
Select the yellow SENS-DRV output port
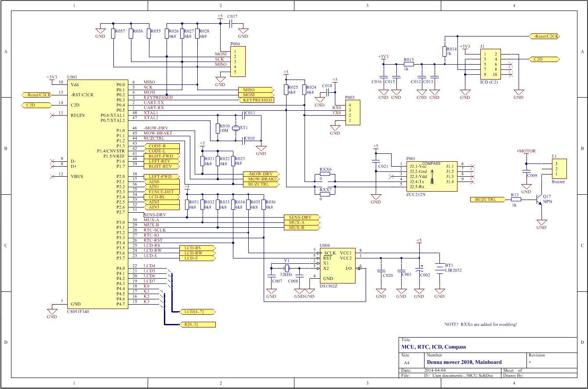coord(301,218)
